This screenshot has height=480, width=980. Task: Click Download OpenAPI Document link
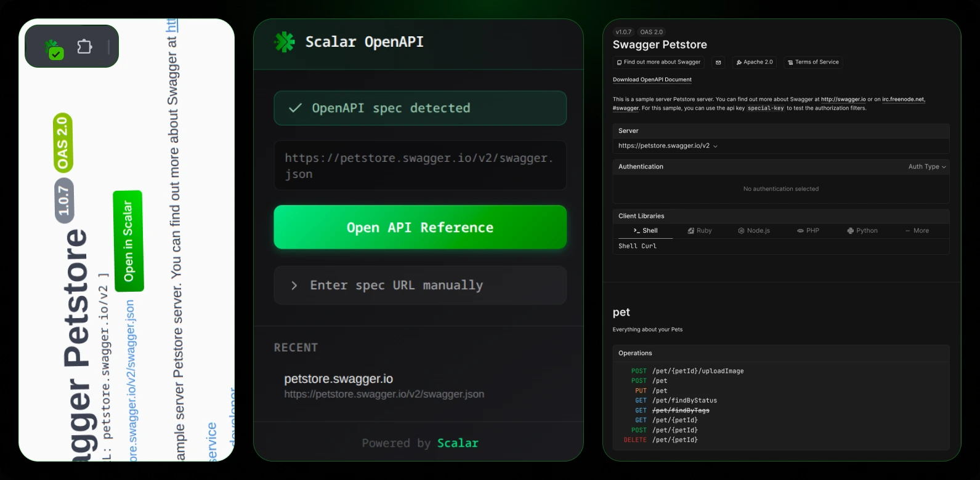[652, 79]
